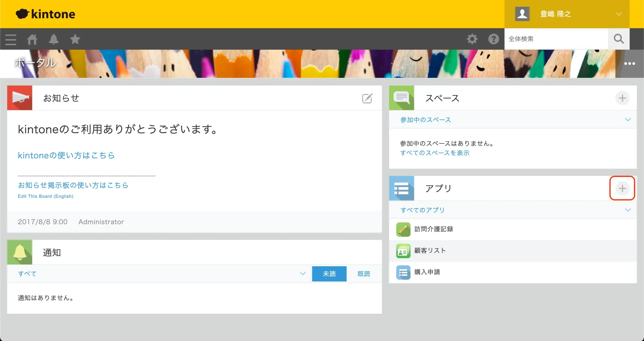Open Edit This Board (English) link
The image size is (644, 341).
tap(46, 196)
